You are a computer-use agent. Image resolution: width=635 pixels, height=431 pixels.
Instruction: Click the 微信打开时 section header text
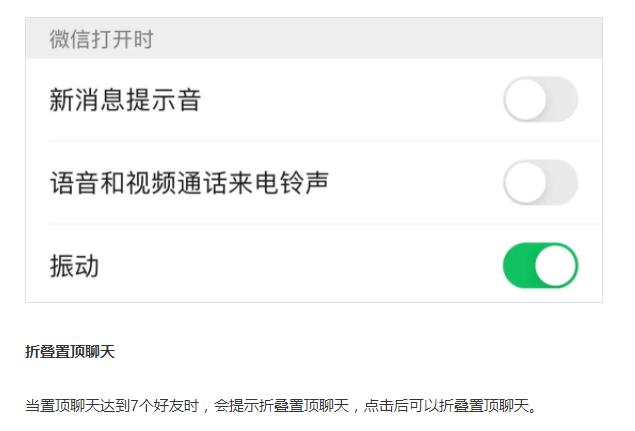(x=101, y=41)
